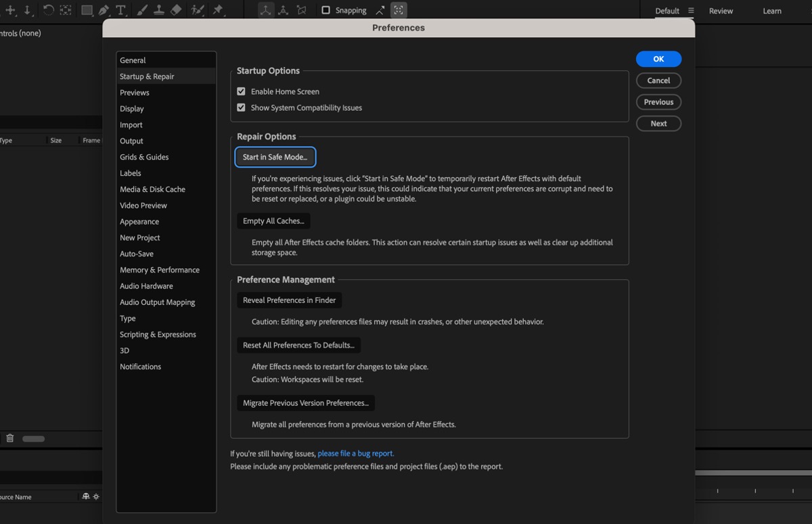Select the Rectangle shape tool
The width and height of the screenshot is (812, 524).
(87, 10)
